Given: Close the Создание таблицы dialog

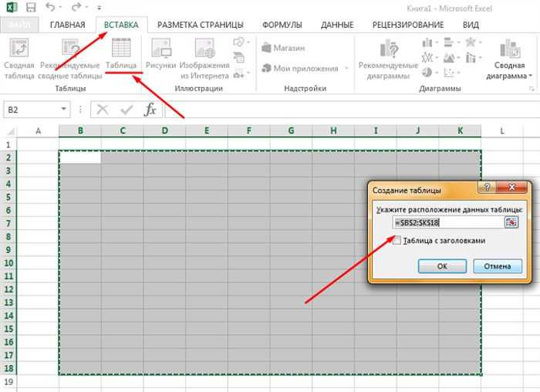Looking at the screenshot, I should (511, 188).
